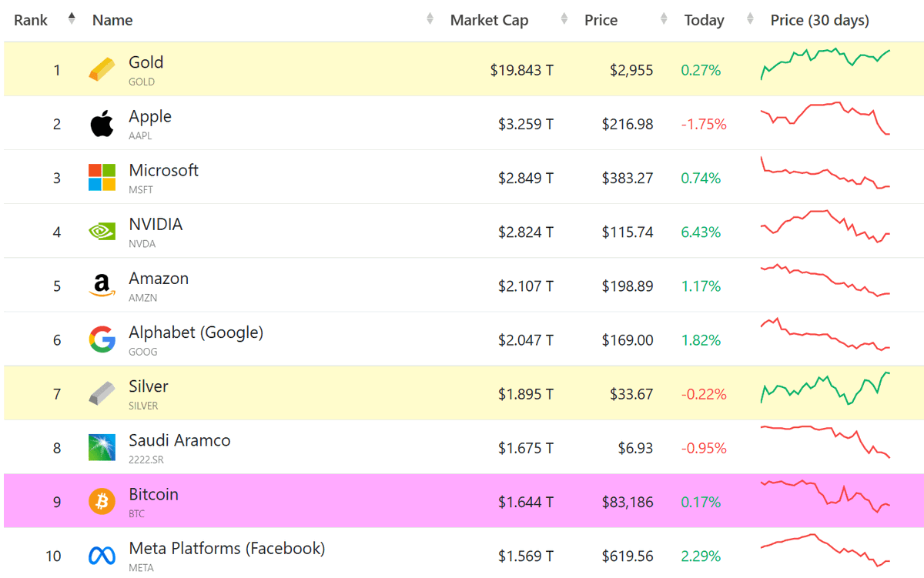924x578 pixels.
Task: Sort by Price column header
Action: [x=601, y=21]
